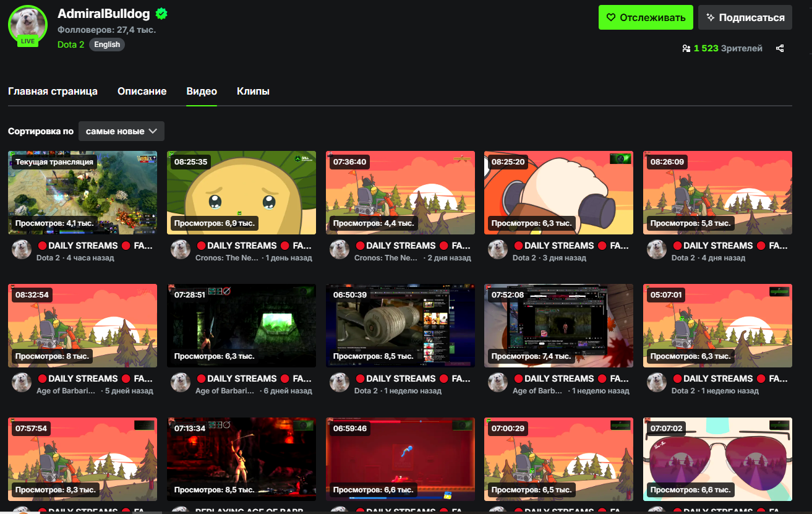Open the Описание tab
This screenshot has width=812, height=514.
[142, 92]
